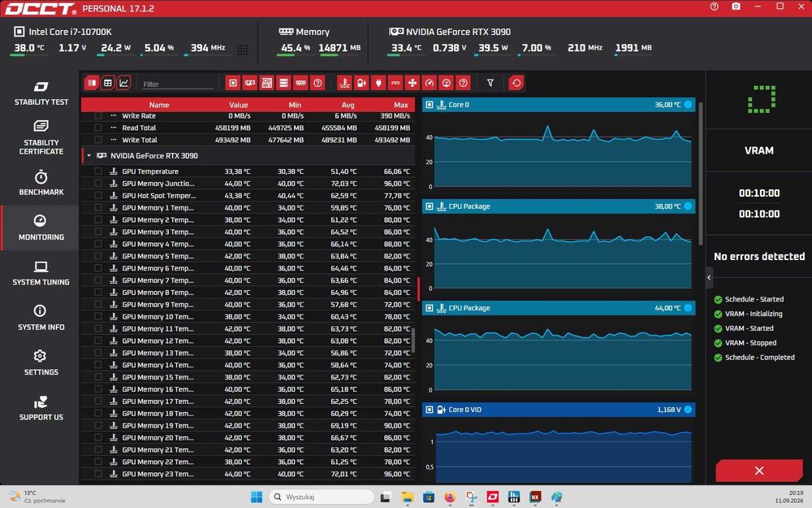Click the Core 0 graph hardware icon

pos(430,105)
